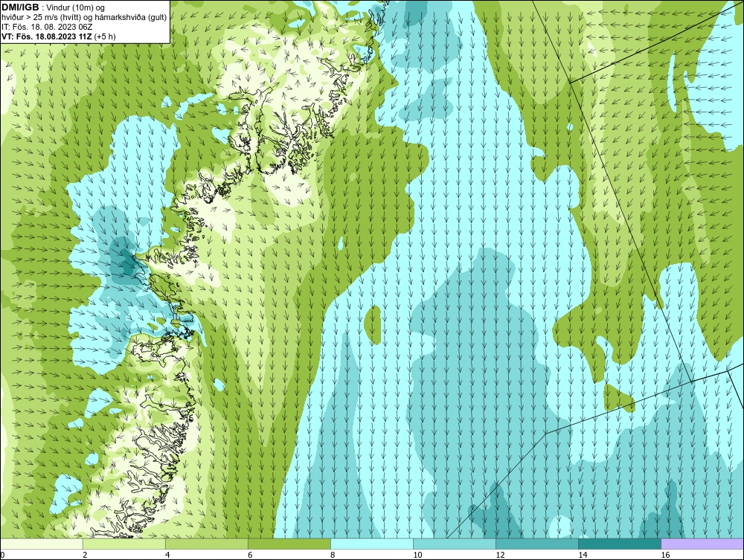Click the legend value label '0'
Screen dimensions: 744x560
2,555
